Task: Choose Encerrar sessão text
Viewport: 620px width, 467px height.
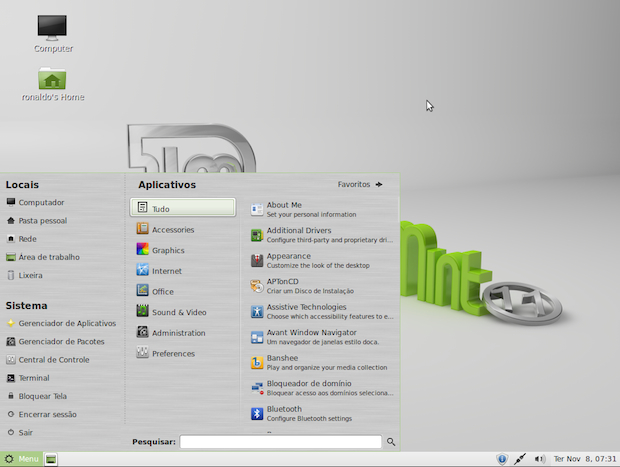Action: click(x=47, y=414)
